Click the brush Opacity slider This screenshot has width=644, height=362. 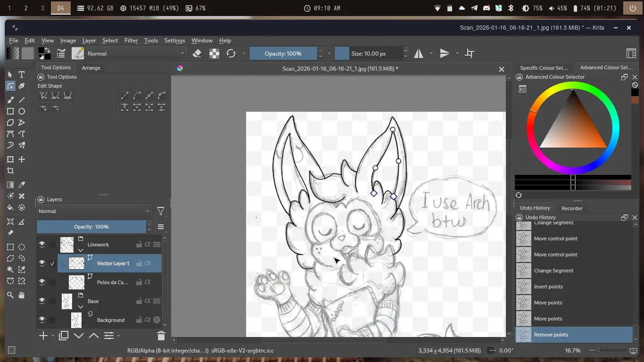pos(283,54)
